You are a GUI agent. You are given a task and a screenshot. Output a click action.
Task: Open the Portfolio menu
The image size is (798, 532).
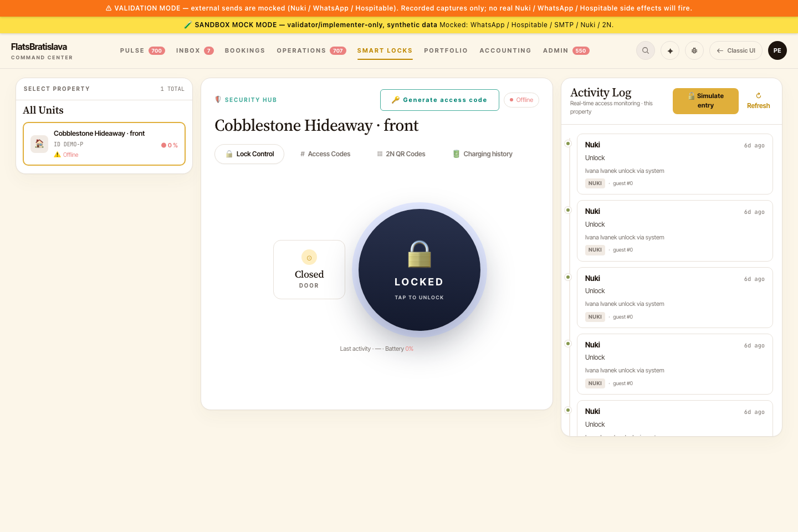pos(446,50)
